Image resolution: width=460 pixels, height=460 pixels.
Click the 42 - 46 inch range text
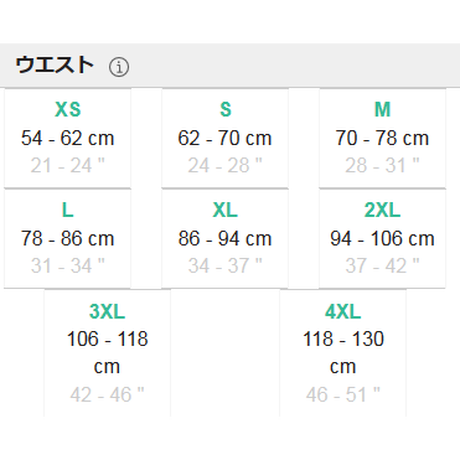click(107, 394)
